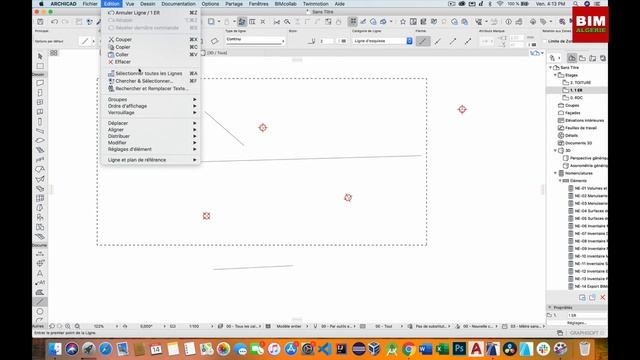The image size is (640, 360).
Task: Collapse the 3D group in the Navigator
Action: (555, 151)
